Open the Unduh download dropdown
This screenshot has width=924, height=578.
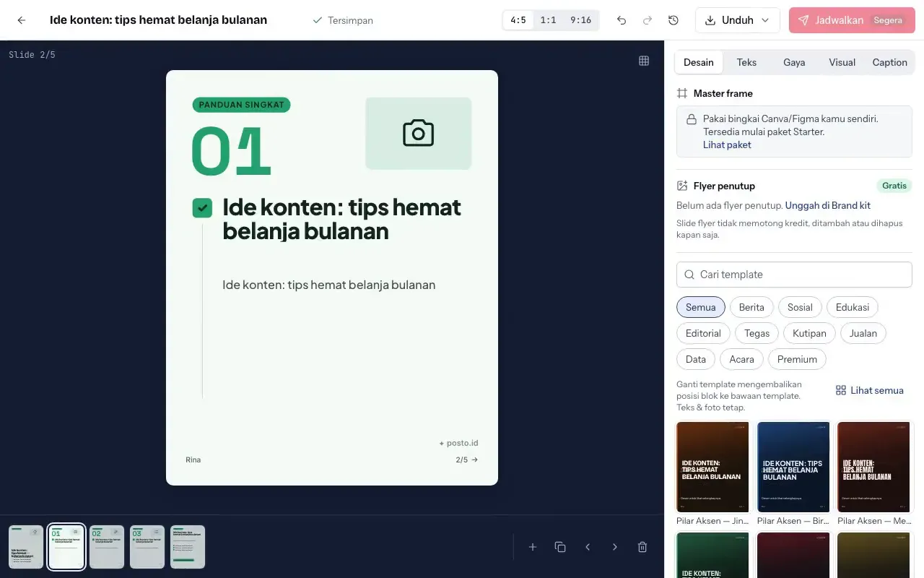click(x=738, y=20)
